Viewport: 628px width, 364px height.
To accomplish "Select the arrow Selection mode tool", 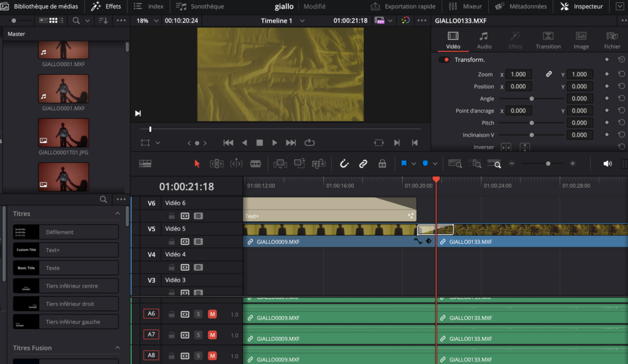I will 197,164.
